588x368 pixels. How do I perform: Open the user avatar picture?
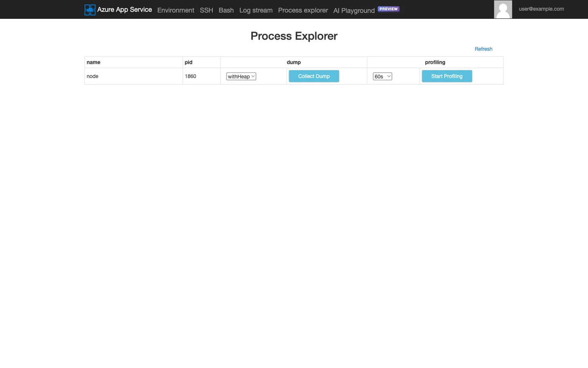503,9
